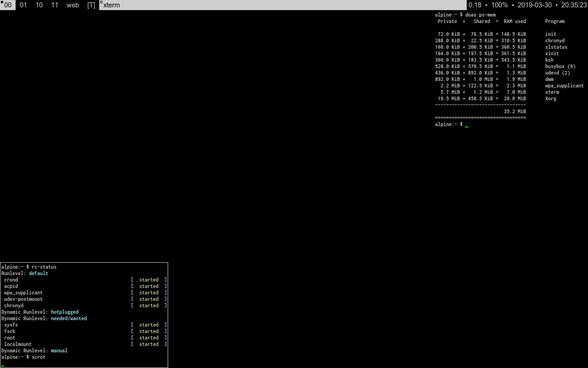The image size is (588, 368).
Task: Click the 'Shared' column header
Action: tap(482, 21)
